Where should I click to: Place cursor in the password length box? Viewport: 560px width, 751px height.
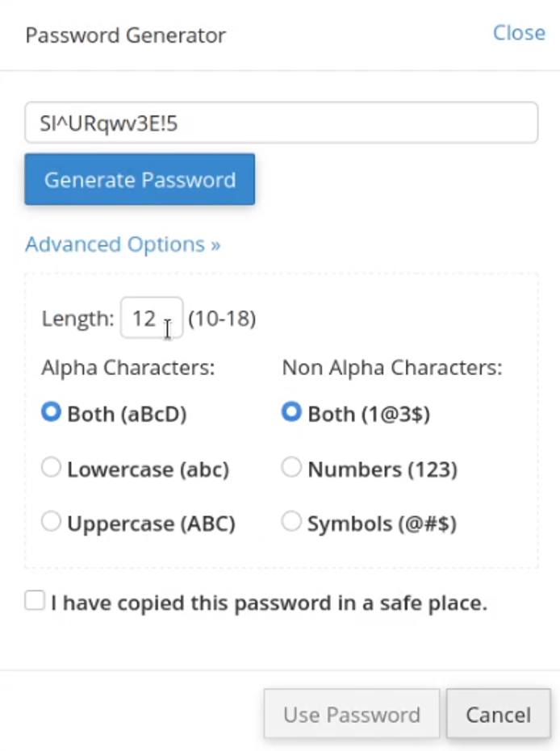(x=152, y=318)
